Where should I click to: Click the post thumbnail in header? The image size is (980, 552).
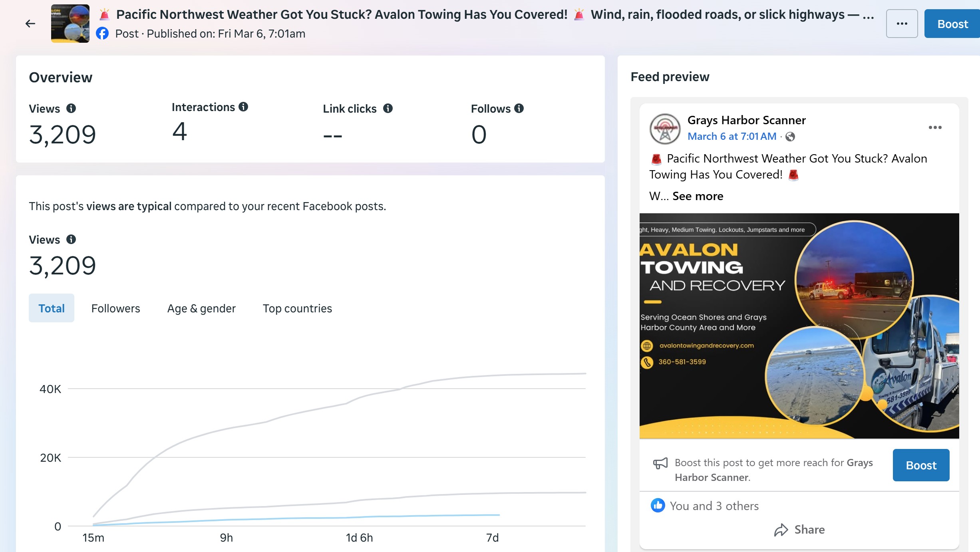point(70,24)
